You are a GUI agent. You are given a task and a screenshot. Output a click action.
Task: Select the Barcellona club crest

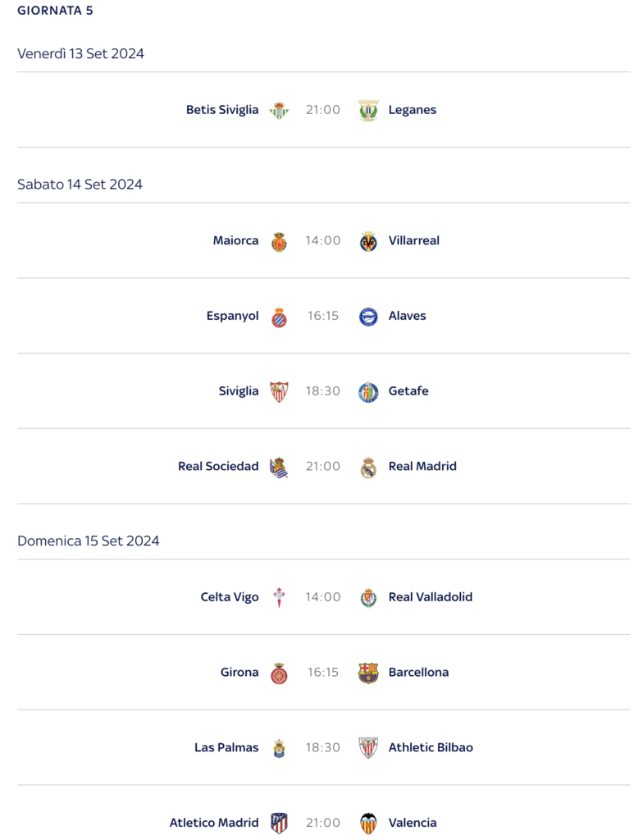[368, 673]
